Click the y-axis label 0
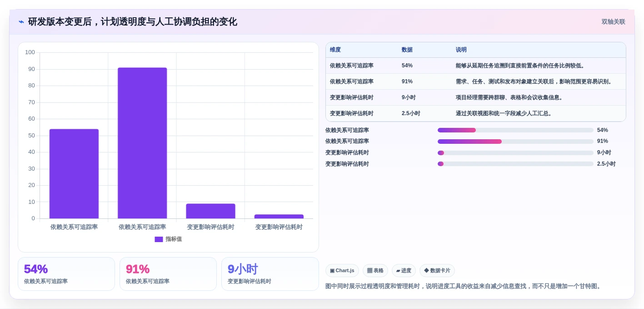Image resolution: width=644 pixels, height=309 pixels. pos(33,218)
